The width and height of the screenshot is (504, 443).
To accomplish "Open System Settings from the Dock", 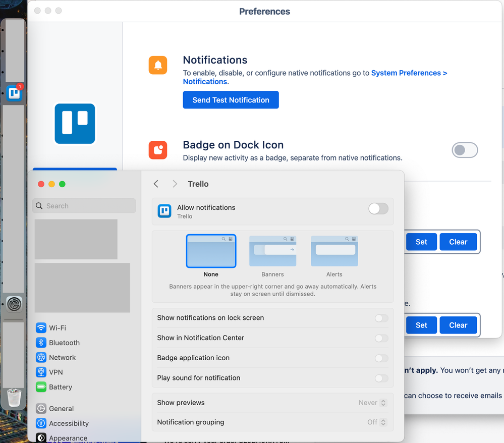I will 14,304.
